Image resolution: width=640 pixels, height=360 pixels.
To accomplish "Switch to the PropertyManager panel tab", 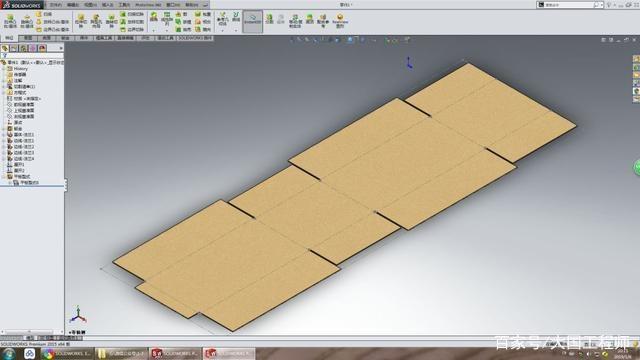I will pos(14,48).
